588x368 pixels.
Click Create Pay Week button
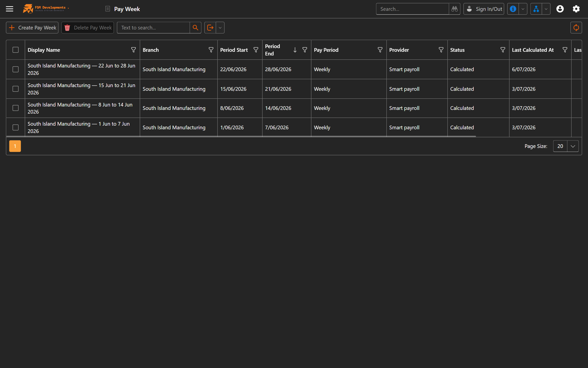(x=32, y=28)
